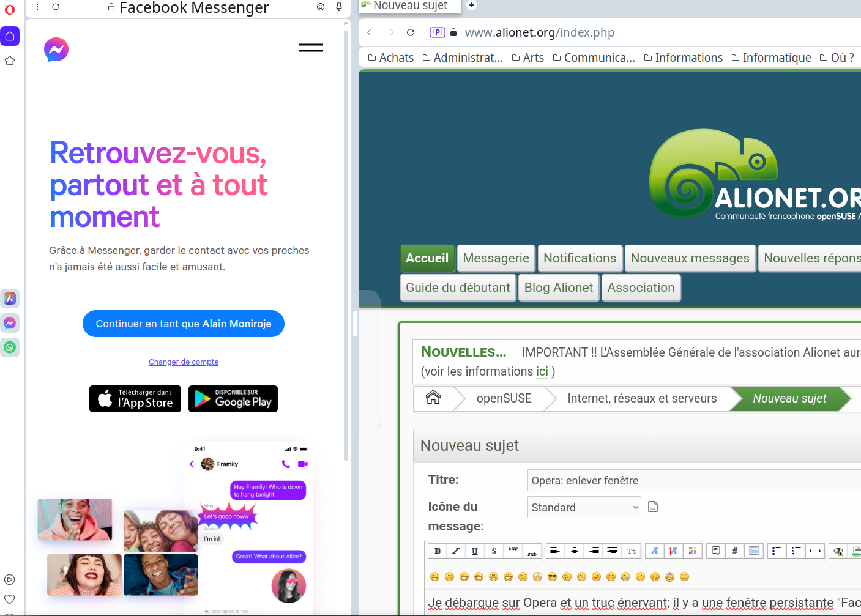Click the Tt teletype text button
The image size is (861, 616).
[x=632, y=551]
